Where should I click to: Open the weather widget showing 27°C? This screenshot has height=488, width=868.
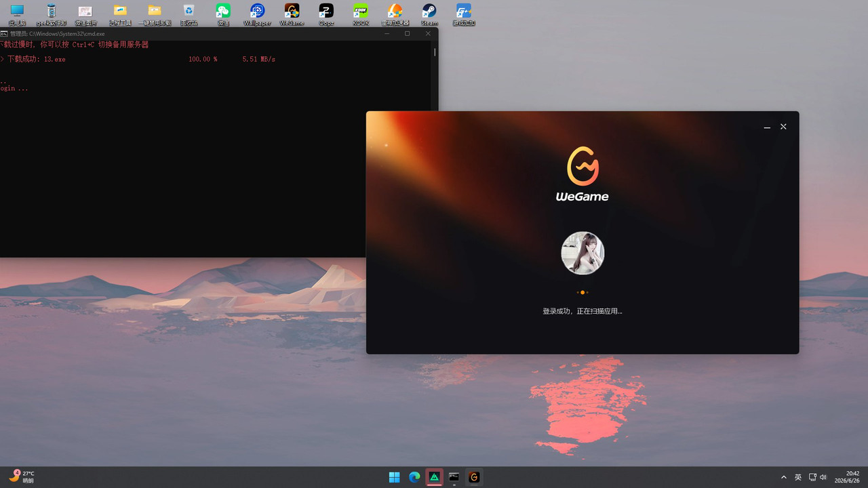click(x=22, y=477)
